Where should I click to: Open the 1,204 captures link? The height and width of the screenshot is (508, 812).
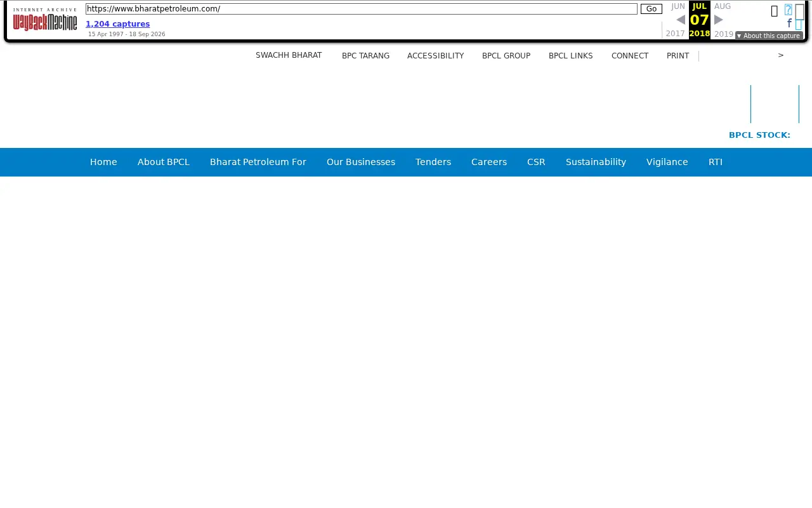[x=118, y=24]
